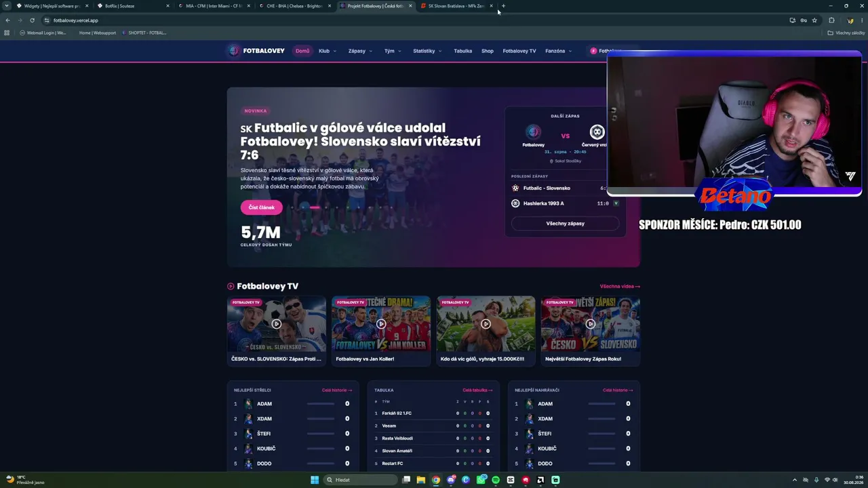The height and width of the screenshot is (488, 868).
Task: Open Spotify from the taskbar
Action: pos(496,480)
